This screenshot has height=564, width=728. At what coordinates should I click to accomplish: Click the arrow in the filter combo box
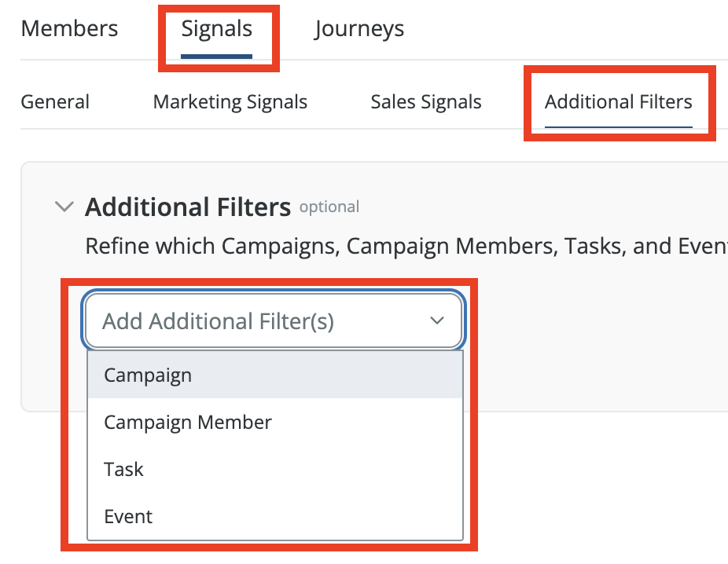pos(437,320)
